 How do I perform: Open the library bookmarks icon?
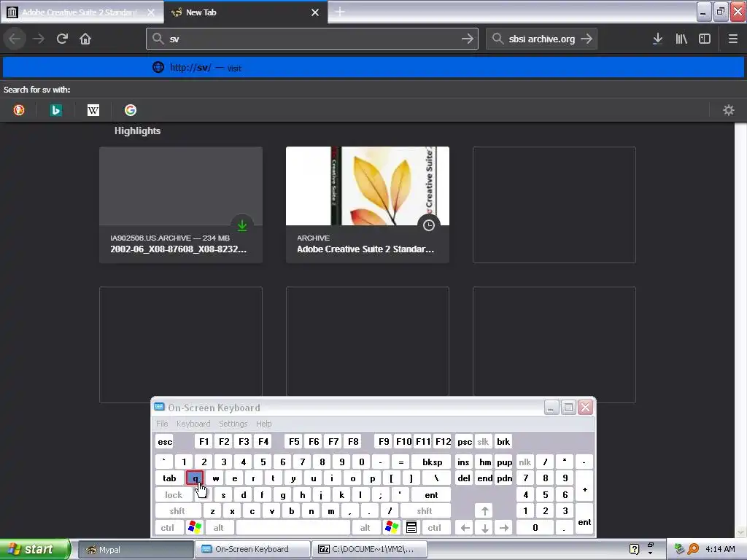(x=681, y=39)
